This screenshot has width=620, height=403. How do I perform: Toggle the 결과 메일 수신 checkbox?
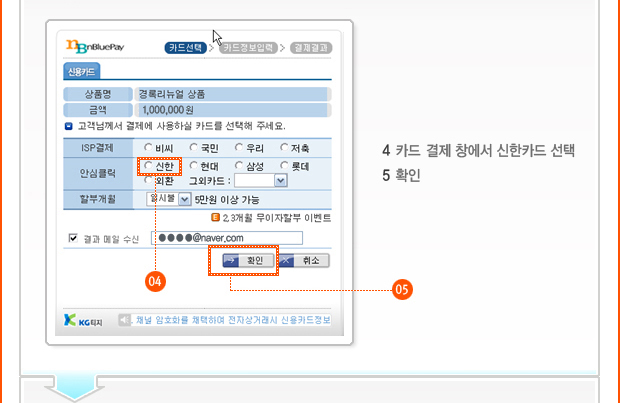[73, 238]
